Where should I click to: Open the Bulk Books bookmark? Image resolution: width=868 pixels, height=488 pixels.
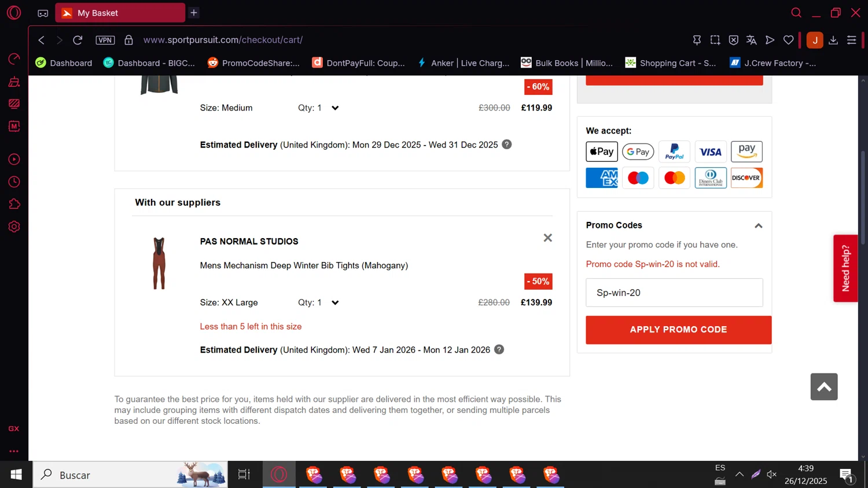tap(567, 63)
